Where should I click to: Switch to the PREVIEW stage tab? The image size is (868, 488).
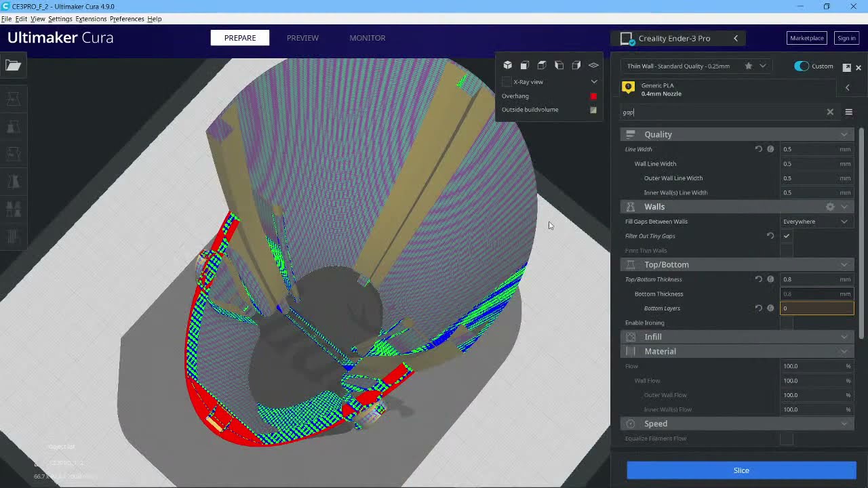coord(302,38)
